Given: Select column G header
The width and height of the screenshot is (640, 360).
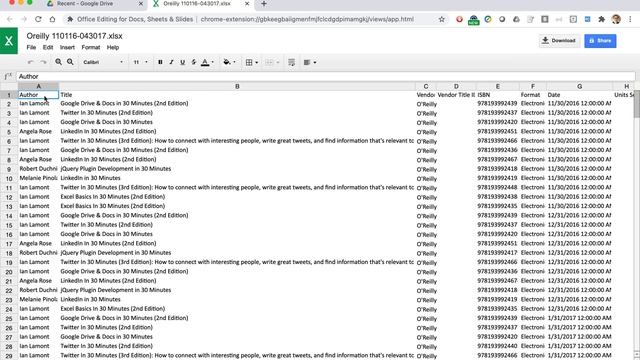Looking at the screenshot, I should (580, 86).
